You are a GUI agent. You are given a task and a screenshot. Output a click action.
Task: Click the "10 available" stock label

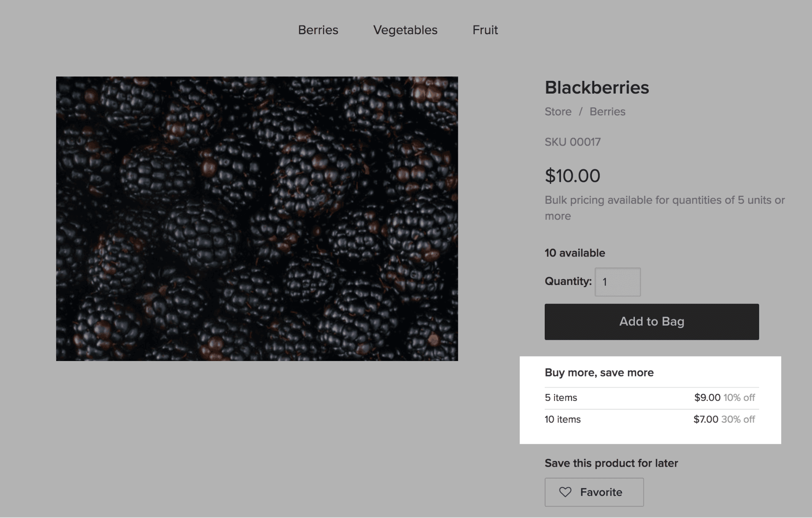click(x=575, y=253)
